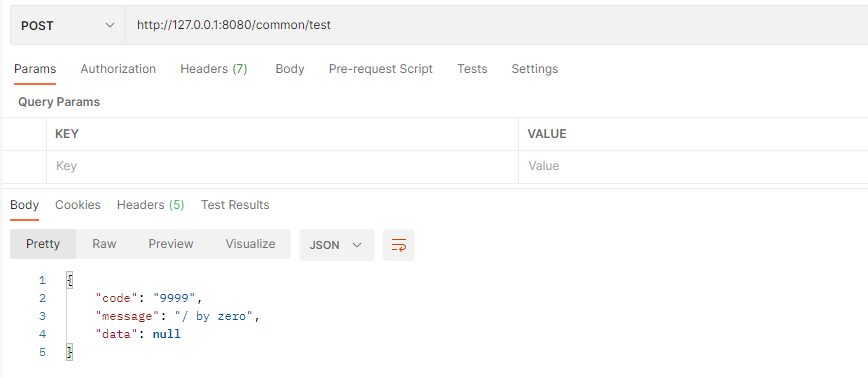Switch to response Cookies tab

tap(78, 205)
